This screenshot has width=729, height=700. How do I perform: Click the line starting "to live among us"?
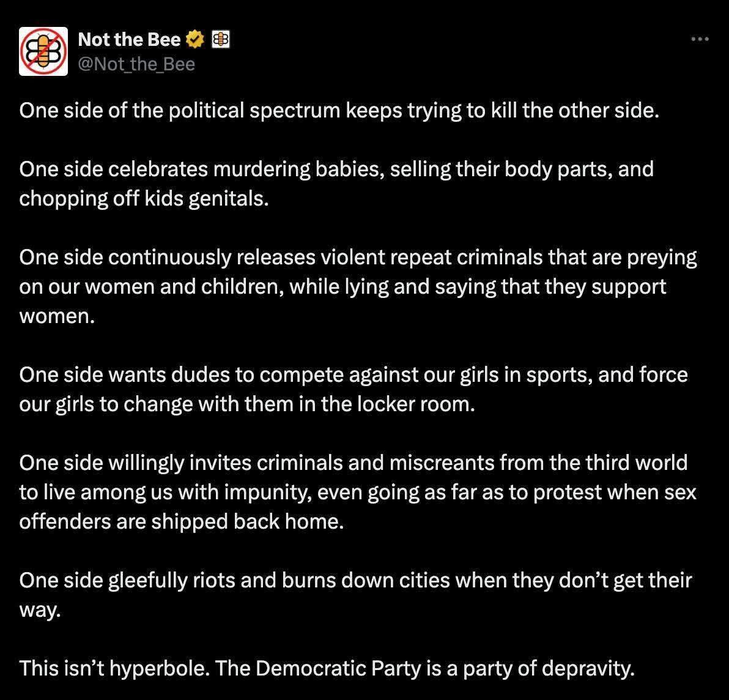(x=358, y=492)
